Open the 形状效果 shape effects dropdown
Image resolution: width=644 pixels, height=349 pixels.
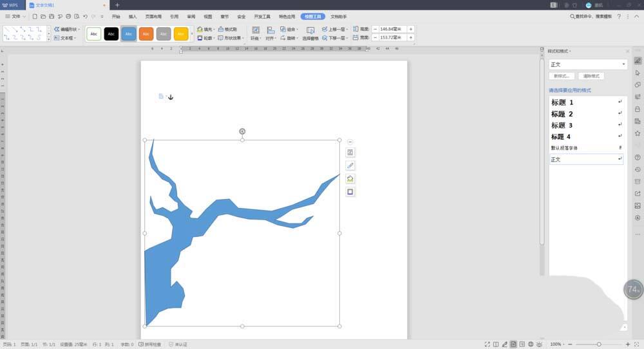click(x=232, y=38)
